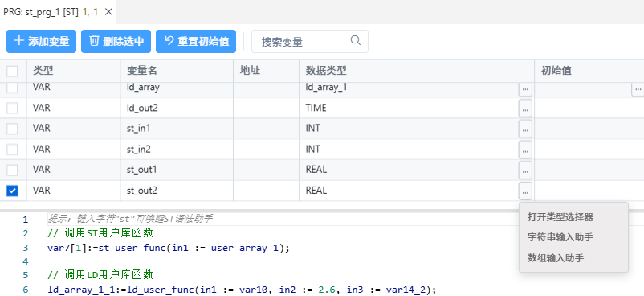
Task: Check the ld_out2 row checkbox
Action: pos(12,108)
